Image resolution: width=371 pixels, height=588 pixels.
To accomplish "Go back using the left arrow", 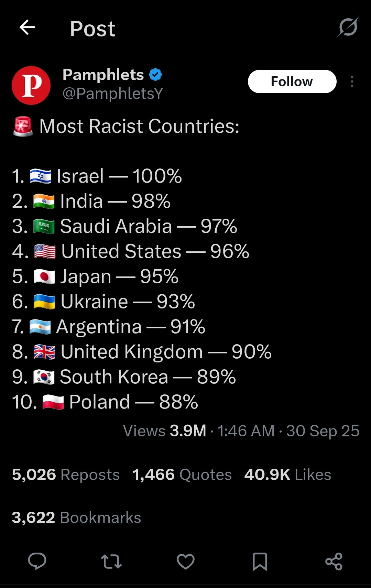I will click(27, 28).
